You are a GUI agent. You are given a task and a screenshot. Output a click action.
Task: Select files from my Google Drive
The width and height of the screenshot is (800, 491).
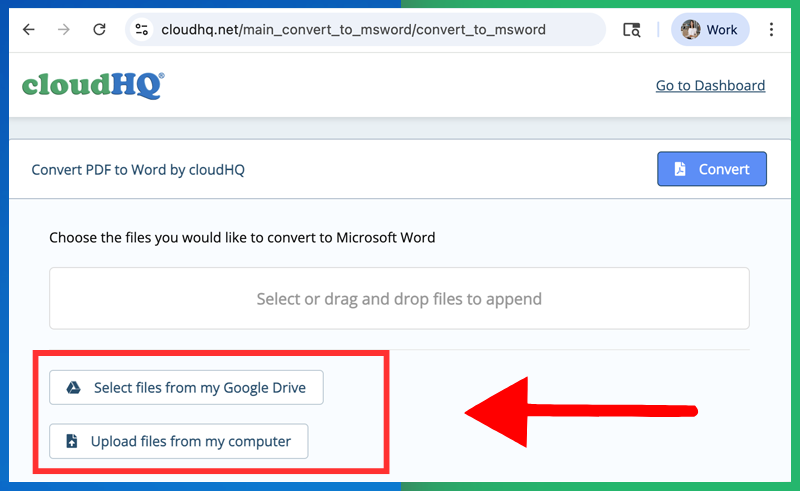[x=186, y=387]
